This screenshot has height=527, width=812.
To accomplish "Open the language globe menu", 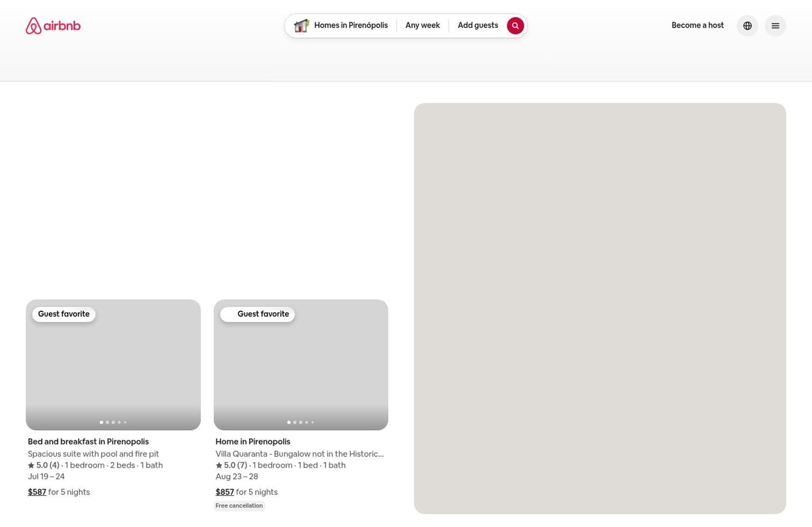I will click(747, 26).
